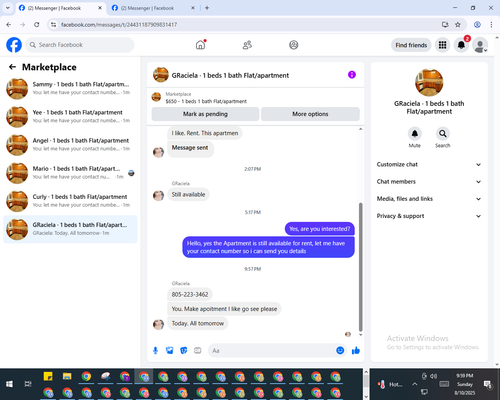Open the Facebook menu grid icon

[442, 45]
